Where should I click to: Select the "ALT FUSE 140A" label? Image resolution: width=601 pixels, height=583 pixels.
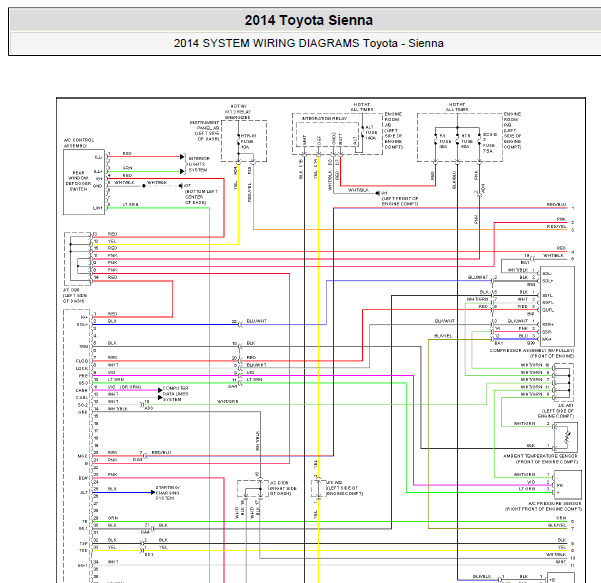pyautogui.click(x=371, y=133)
